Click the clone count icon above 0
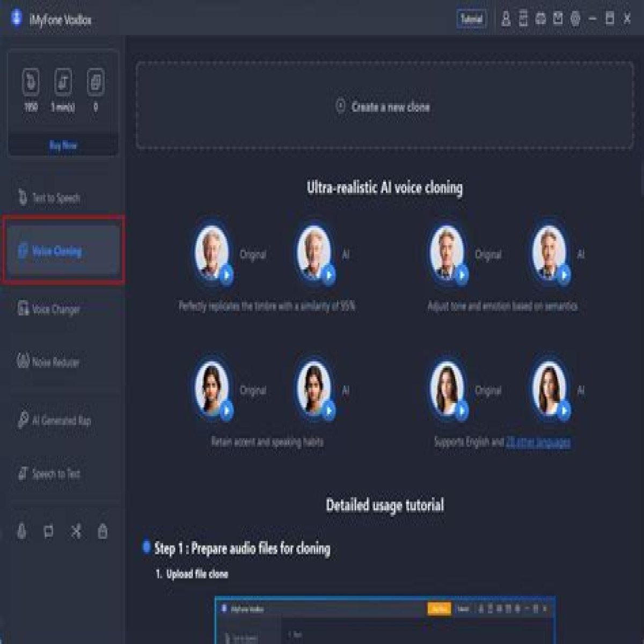The image size is (644, 644). click(x=96, y=82)
